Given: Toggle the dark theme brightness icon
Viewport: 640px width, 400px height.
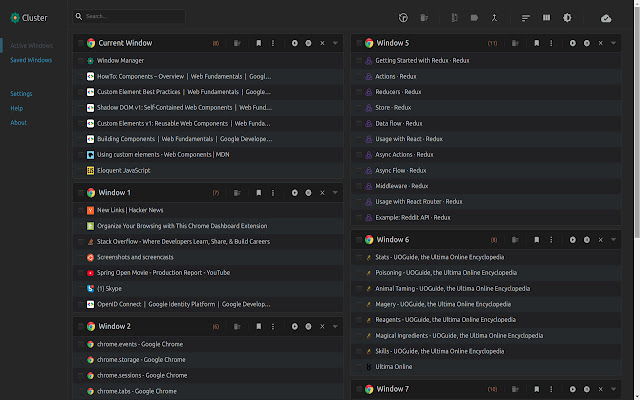Looking at the screenshot, I should point(567,18).
